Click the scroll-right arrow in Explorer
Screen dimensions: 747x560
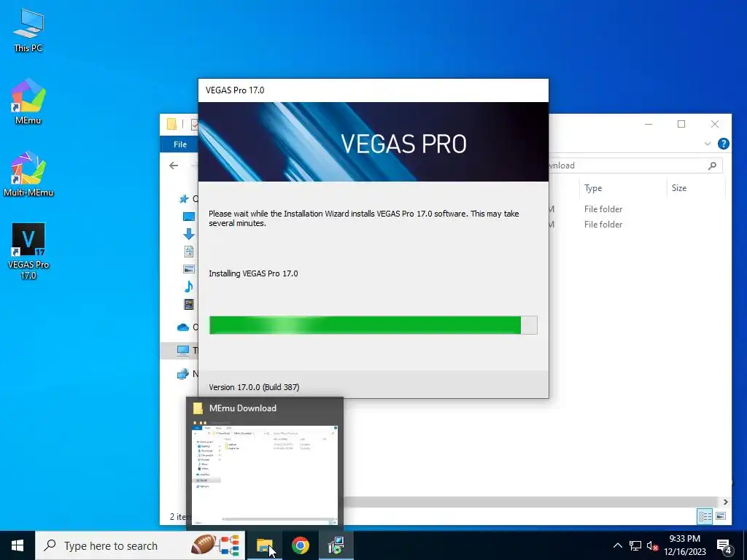coord(725,502)
